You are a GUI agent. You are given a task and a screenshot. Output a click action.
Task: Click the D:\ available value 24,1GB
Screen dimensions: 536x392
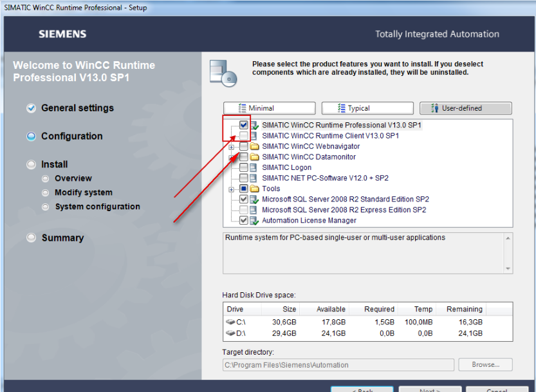[333, 333]
